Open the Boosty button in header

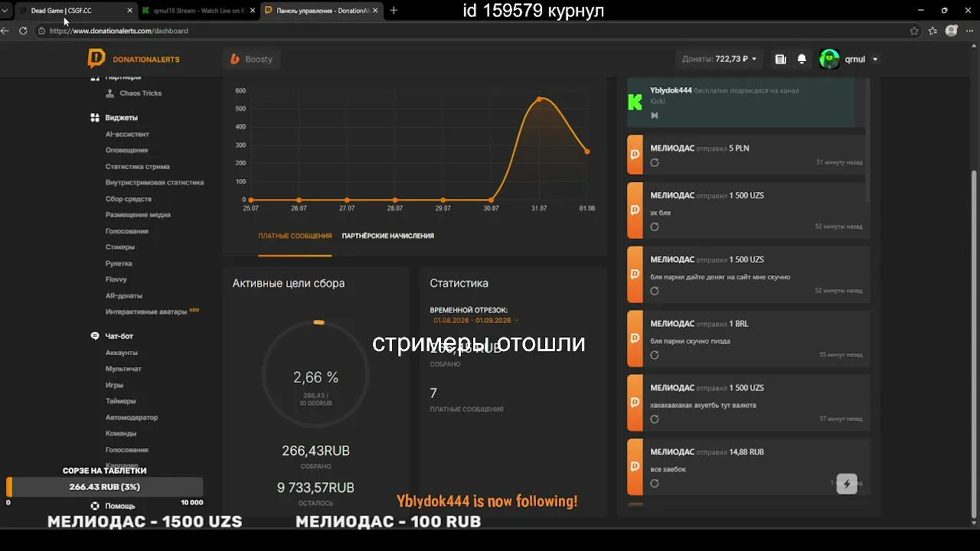click(x=252, y=59)
